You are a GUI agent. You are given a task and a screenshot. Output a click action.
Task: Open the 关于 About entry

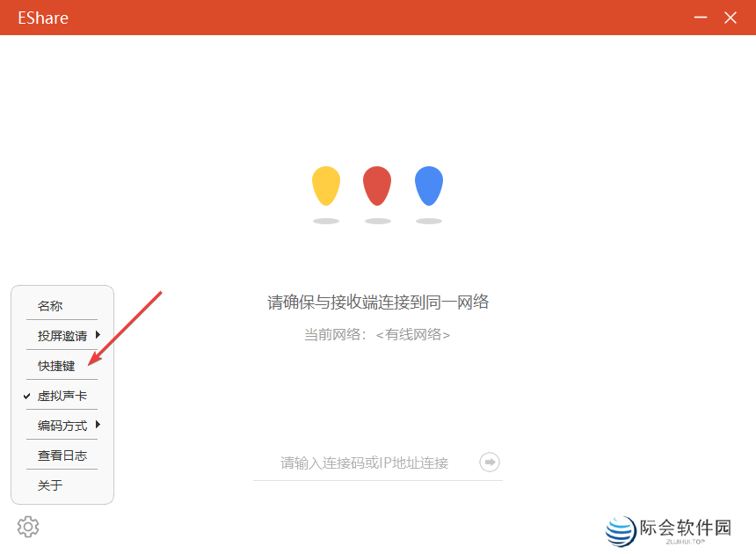[x=50, y=485]
